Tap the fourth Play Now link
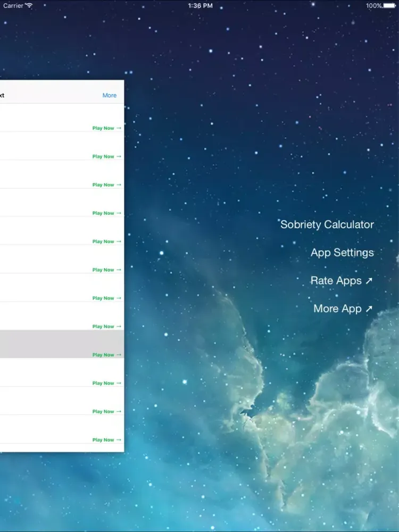This screenshot has width=399, height=532. pyautogui.click(x=103, y=213)
